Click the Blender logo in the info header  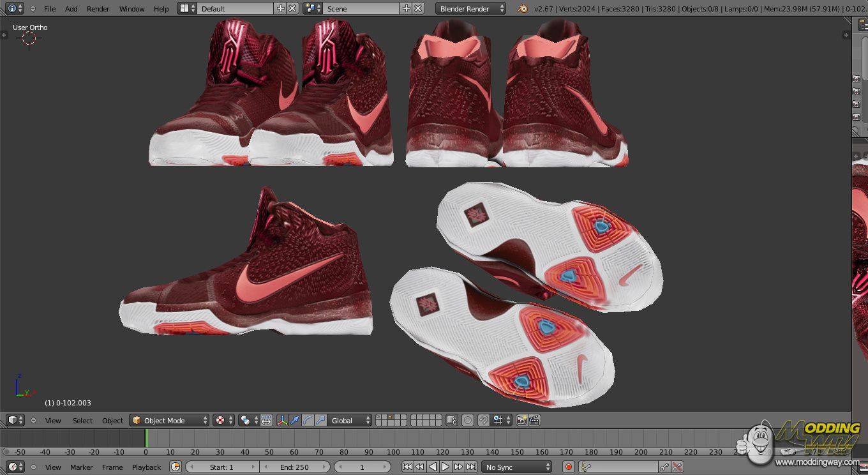point(523,8)
